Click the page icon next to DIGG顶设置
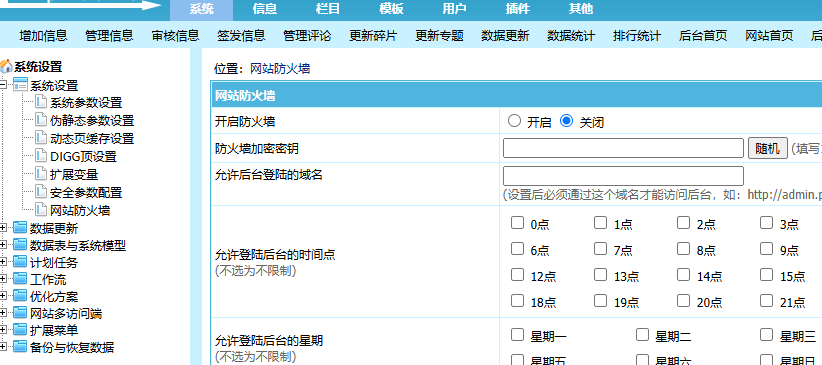This screenshot has width=822, height=365. 41,156
